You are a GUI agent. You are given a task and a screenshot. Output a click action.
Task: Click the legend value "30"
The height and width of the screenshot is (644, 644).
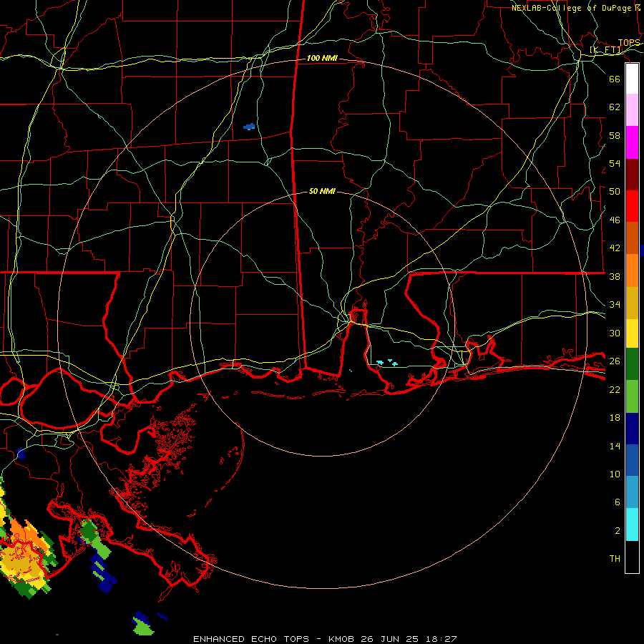615,333
